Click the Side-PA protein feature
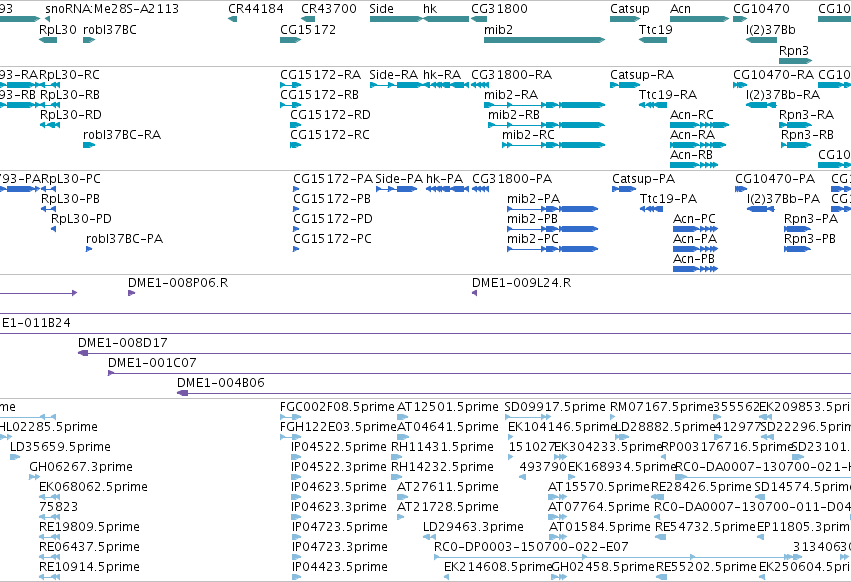 point(396,189)
